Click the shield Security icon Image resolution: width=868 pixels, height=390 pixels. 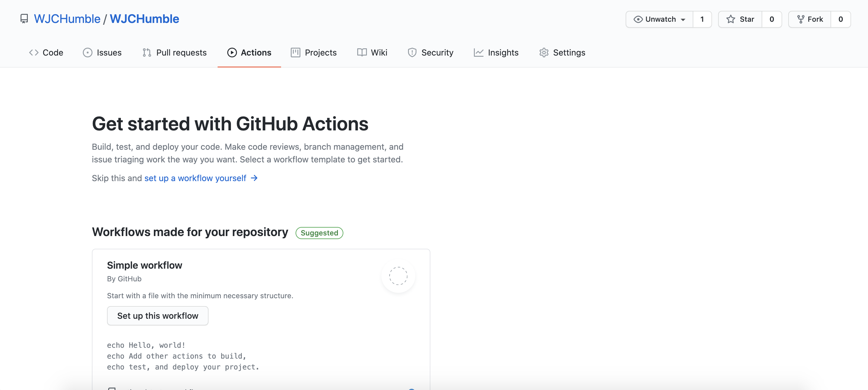[412, 53]
